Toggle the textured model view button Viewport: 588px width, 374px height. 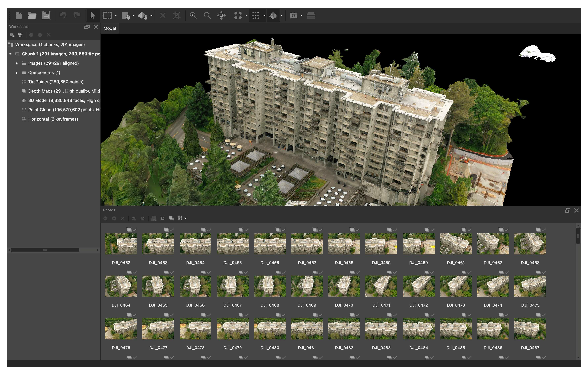(x=273, y=16)
